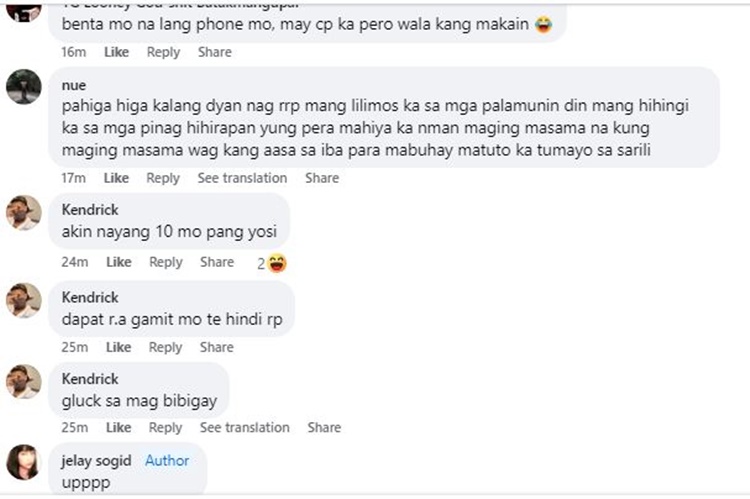Open nue's profile picture
Viewport: 750px width, 499px height.
point(23,87)
